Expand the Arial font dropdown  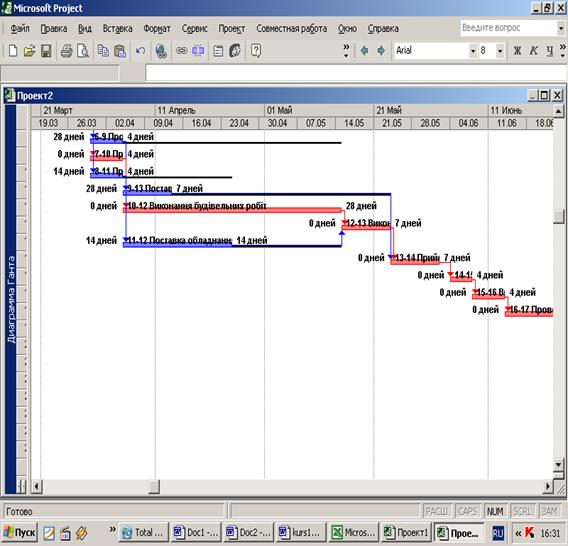[473, 51]
